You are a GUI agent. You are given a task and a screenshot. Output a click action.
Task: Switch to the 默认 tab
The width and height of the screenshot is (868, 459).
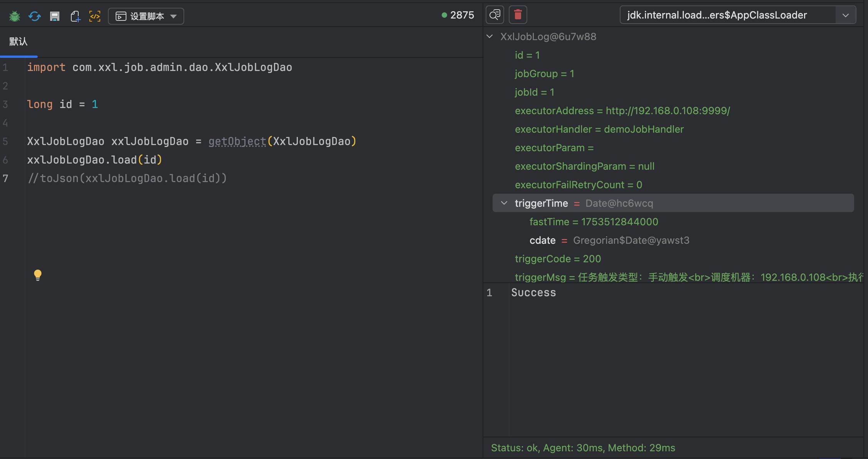(x=19, y=42)
